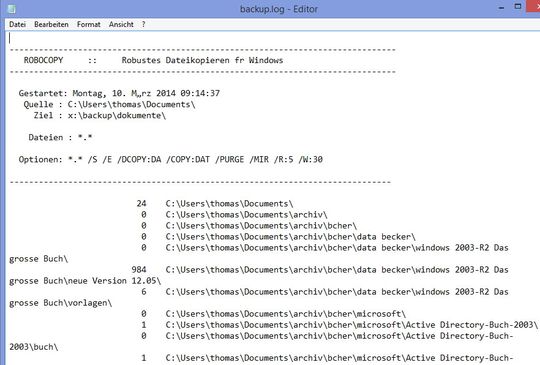
Task: Minimize the backup.log Editor window
Action: (x=501, y=8)
